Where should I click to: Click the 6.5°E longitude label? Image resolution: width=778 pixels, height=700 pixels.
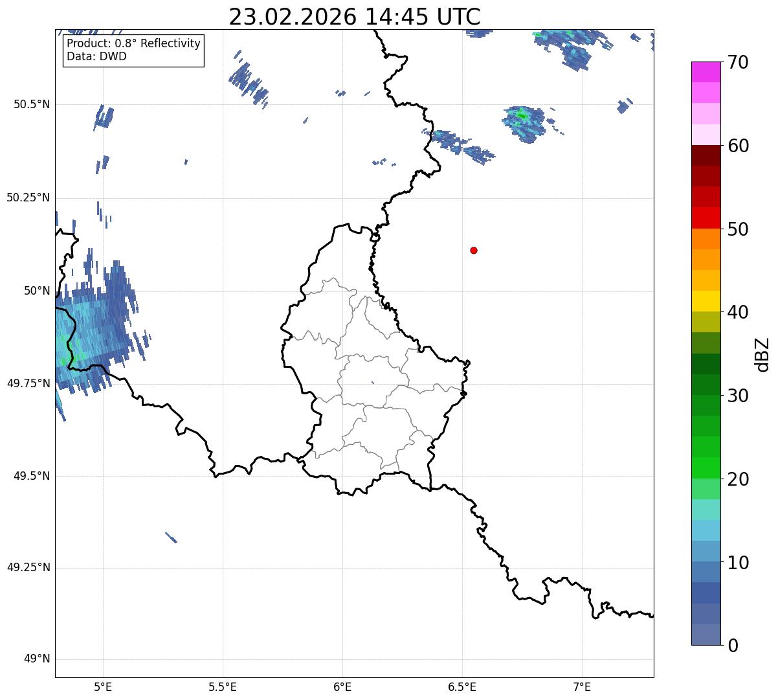pos(462,687)
